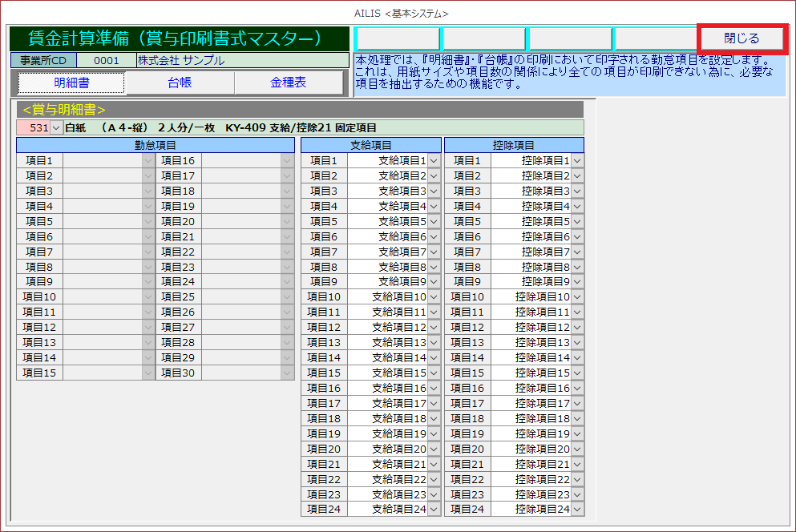Select the 明細書 tab
796x532 pixels.
(71, 83)
